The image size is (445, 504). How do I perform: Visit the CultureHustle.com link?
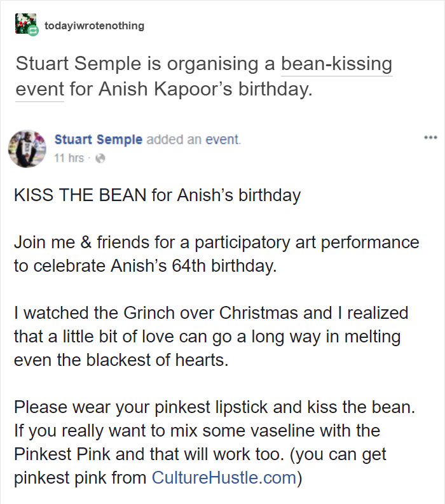[x=224, y=477]
